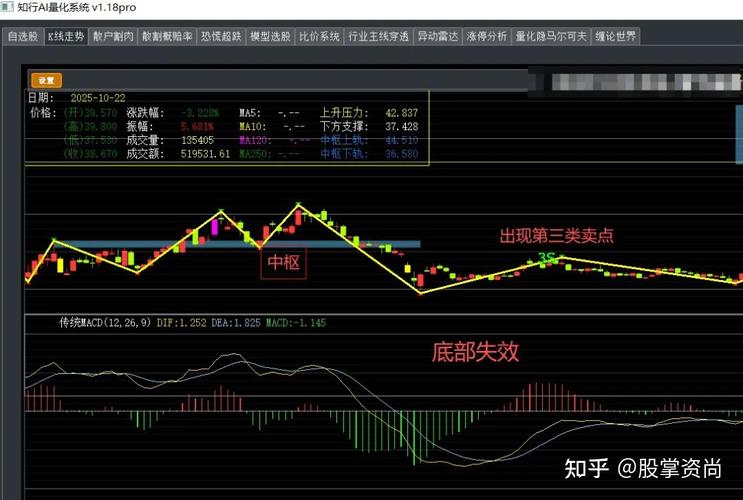Click the 振幅 value 5.681%
This screenshot has height=500, width=743.
coord(197,127)
